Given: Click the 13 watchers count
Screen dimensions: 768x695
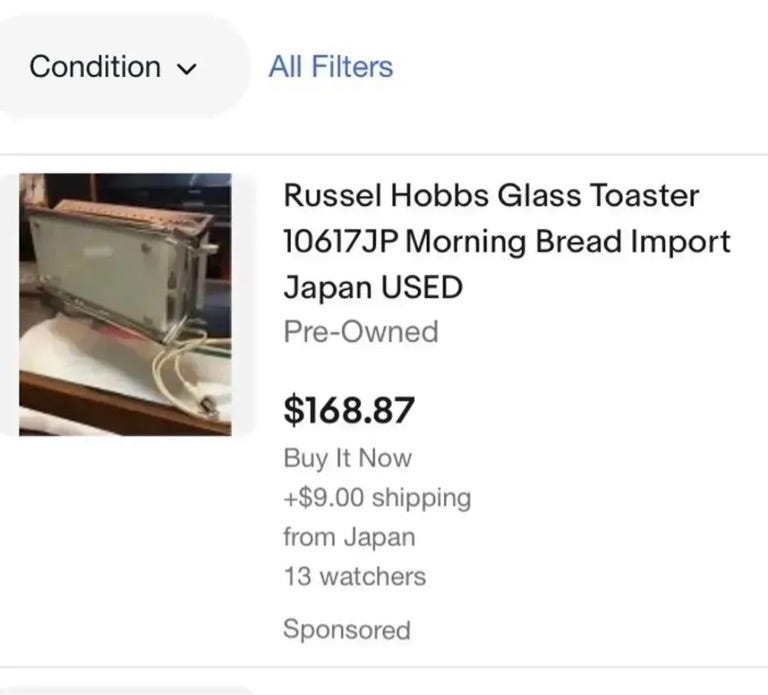Looking at the screenshot, I should click(354, 576).
